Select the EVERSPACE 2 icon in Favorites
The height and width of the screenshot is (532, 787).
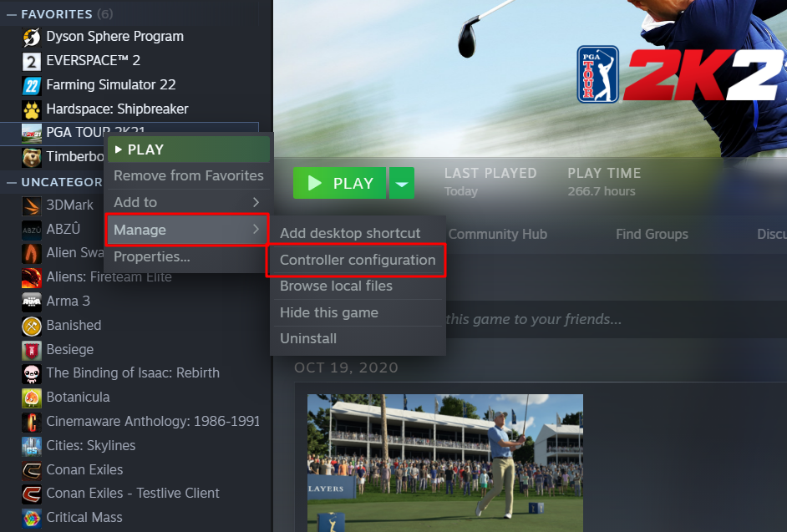pyautogui.click(x=32, y=61)
